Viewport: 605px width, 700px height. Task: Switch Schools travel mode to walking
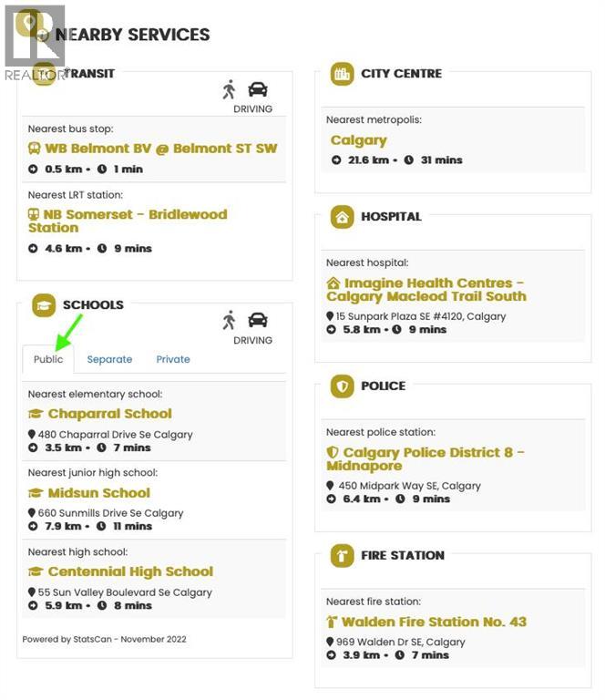coord(229,320)
